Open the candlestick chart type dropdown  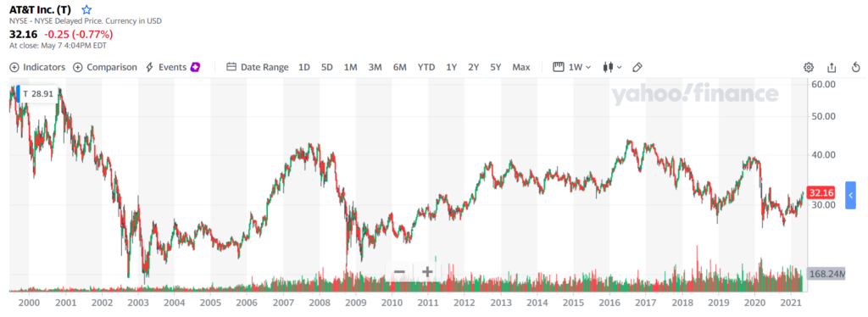[x=613, y=67]
